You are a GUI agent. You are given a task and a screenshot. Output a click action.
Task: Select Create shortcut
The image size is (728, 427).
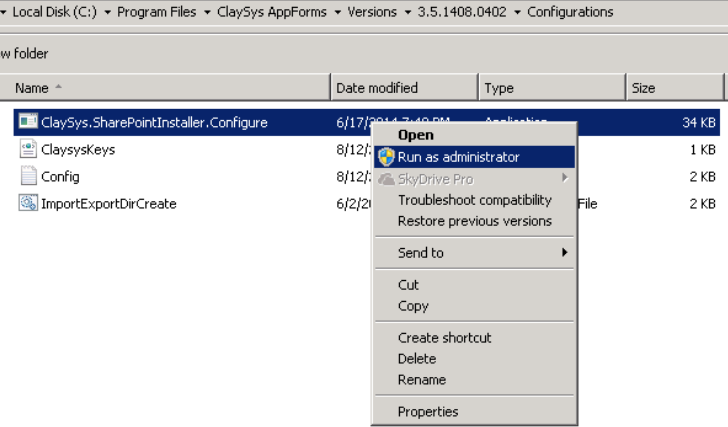click(x=474, y=337)
